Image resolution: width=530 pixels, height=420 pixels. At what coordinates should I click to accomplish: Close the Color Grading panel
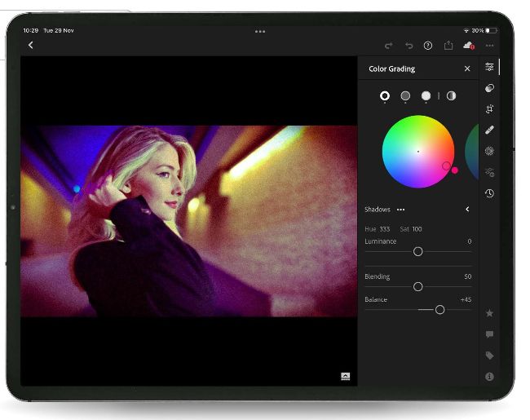click(x=467, y=69)
